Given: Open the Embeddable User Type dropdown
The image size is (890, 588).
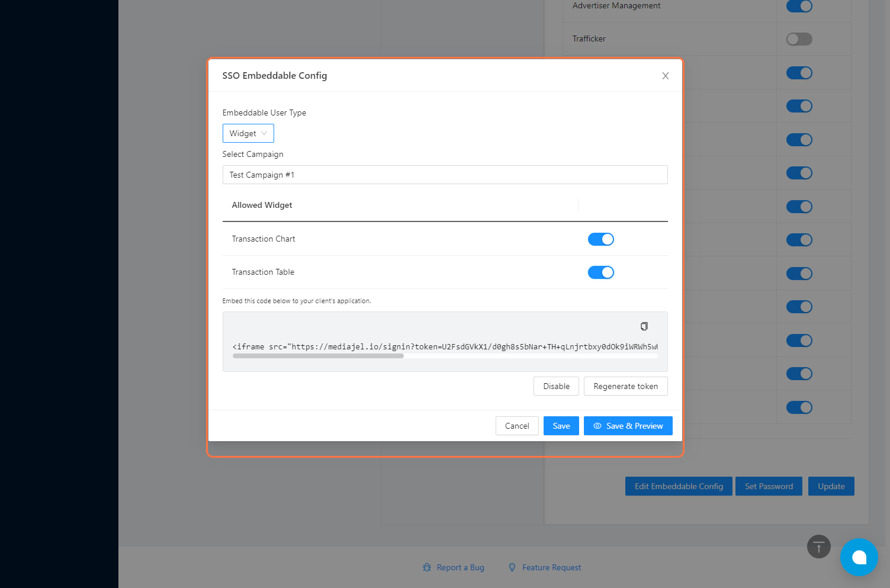Looking at the screenshot, I should 248,133.
